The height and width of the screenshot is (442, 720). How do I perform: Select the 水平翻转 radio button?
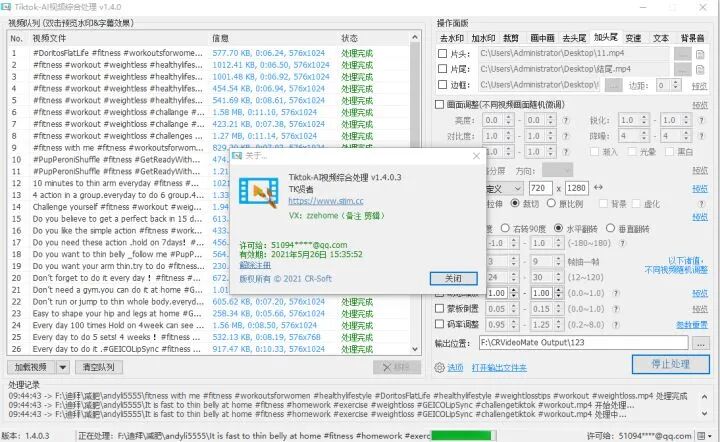click(558, 228)
